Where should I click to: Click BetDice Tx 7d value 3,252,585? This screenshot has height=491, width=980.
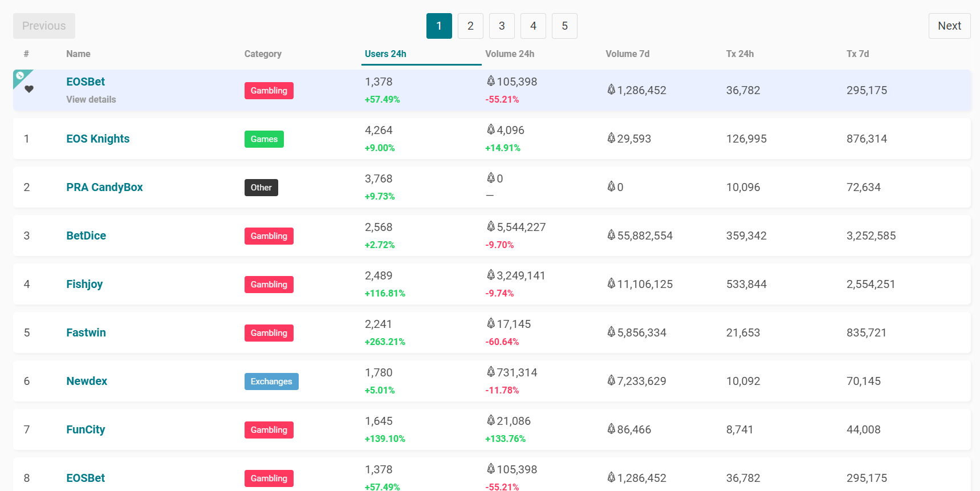pos(871,236)
